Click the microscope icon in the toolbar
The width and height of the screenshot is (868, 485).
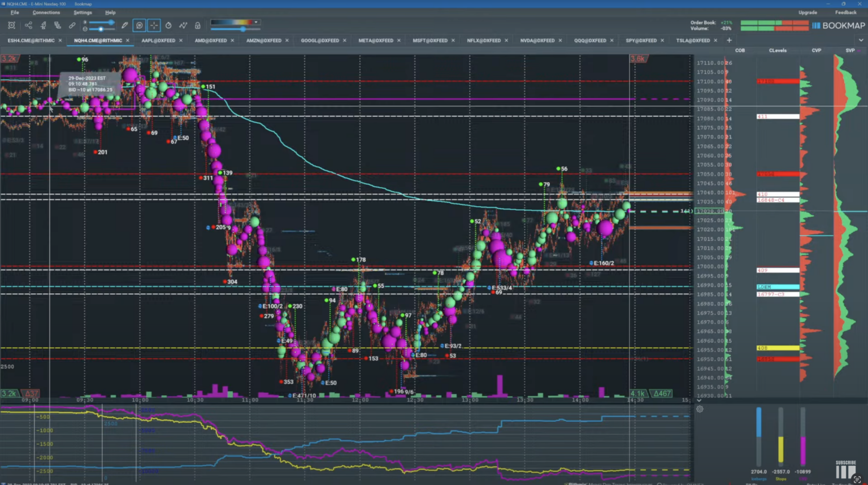pyautogui.click(x=43, y=25)
